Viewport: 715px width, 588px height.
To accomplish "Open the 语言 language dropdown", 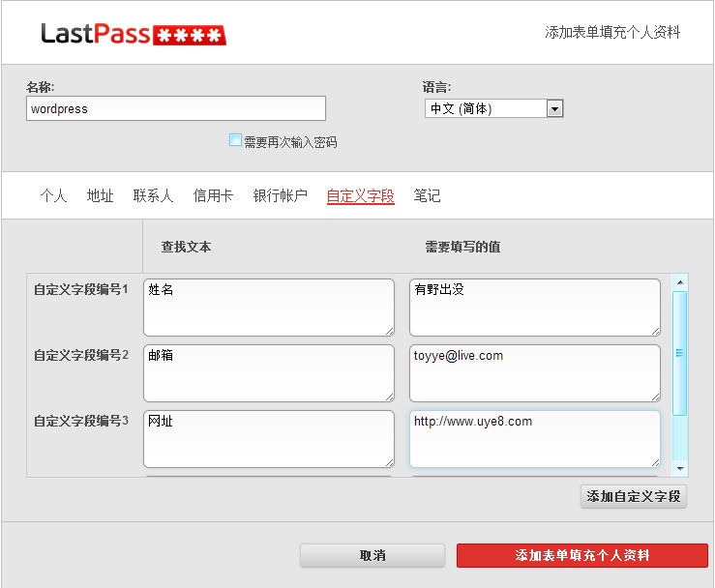I will click(493, 108).
